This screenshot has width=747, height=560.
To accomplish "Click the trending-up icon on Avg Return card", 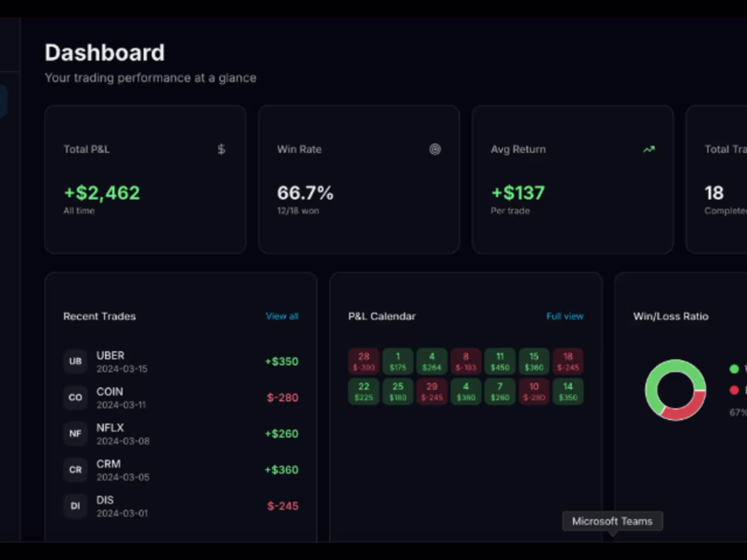I will coord(649,149).
